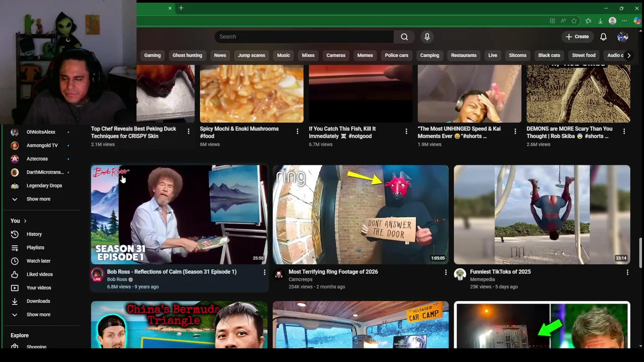Select the Black cats category chip
The image size is (644, 362).
549,55
